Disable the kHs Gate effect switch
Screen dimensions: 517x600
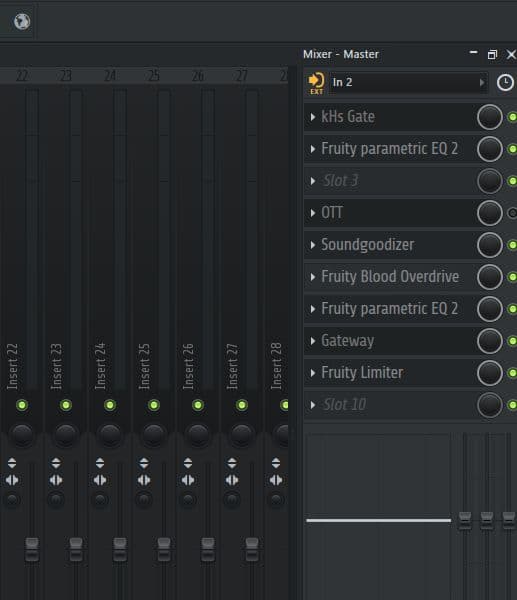tap(512, 117)
